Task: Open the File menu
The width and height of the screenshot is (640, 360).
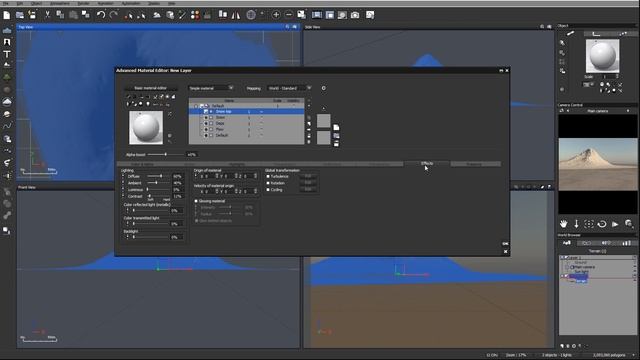Action: click(6, 3)
